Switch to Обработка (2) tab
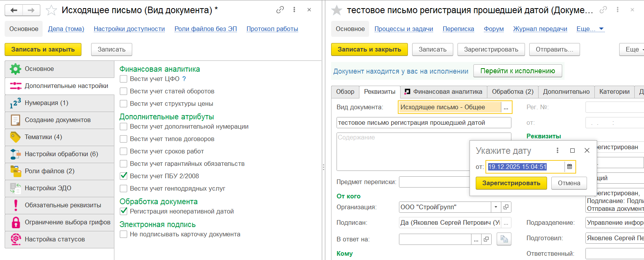The image size is (644, 260). [513, 92]
